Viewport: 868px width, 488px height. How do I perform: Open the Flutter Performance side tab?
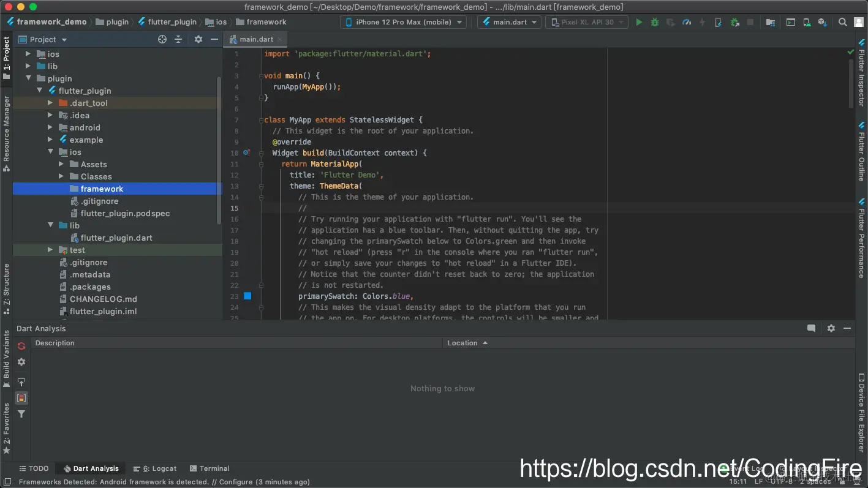pos(861,238)
